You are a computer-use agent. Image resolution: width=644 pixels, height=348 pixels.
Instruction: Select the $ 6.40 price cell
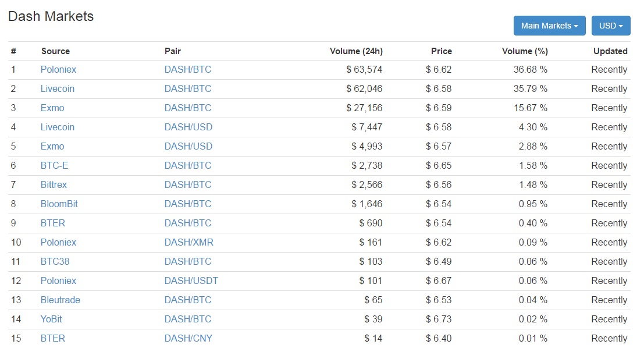point(439,339)
